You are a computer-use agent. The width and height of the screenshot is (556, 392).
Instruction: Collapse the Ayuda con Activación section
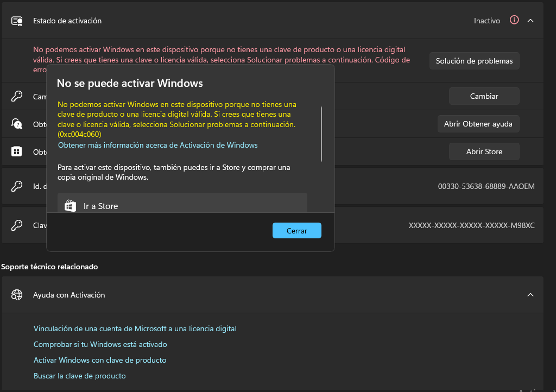click(x=530, y=295)
